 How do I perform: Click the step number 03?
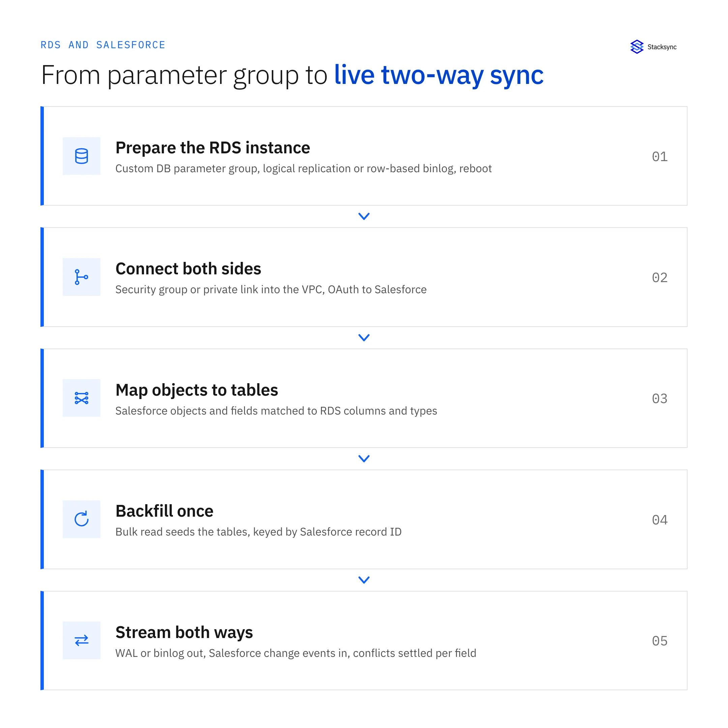(660, 399)
